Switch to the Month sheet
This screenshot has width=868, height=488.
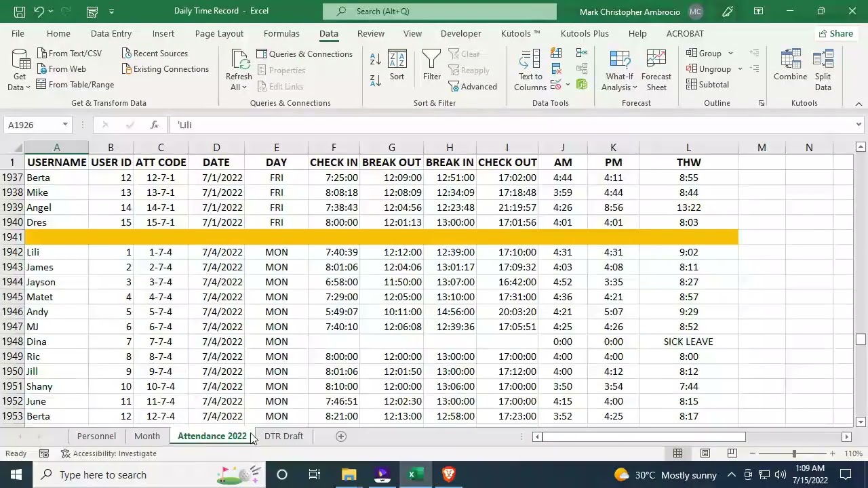click(147, 436)
